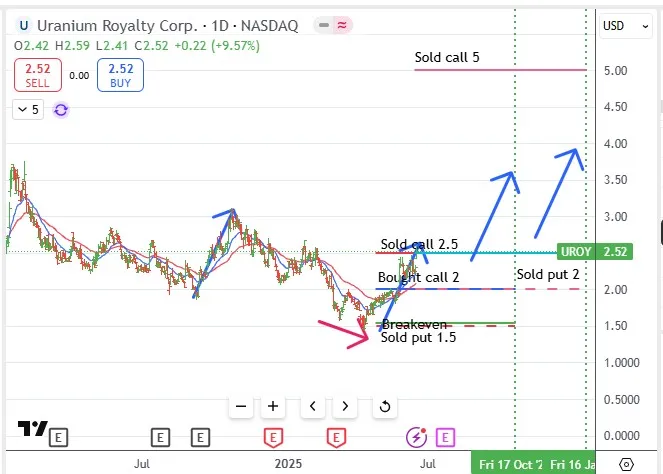Click the third gray earnings marker
Screen dimensions: 663x474
click(x=200, y=438)
